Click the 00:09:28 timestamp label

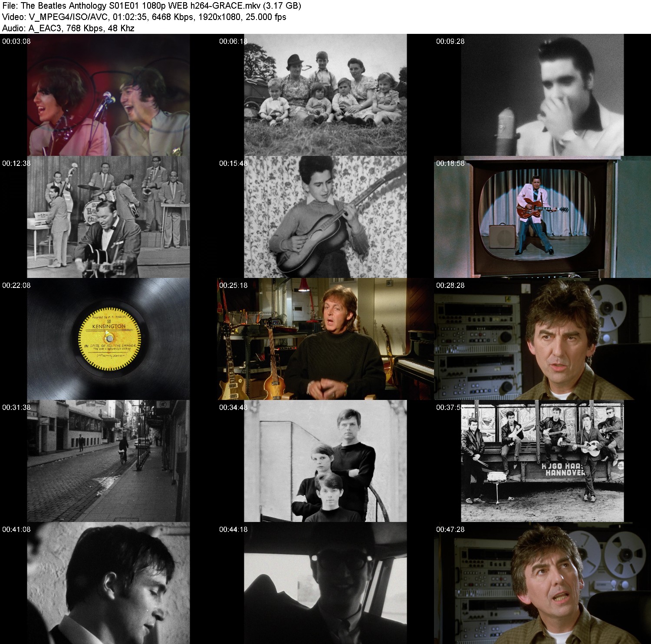[450, 41]
